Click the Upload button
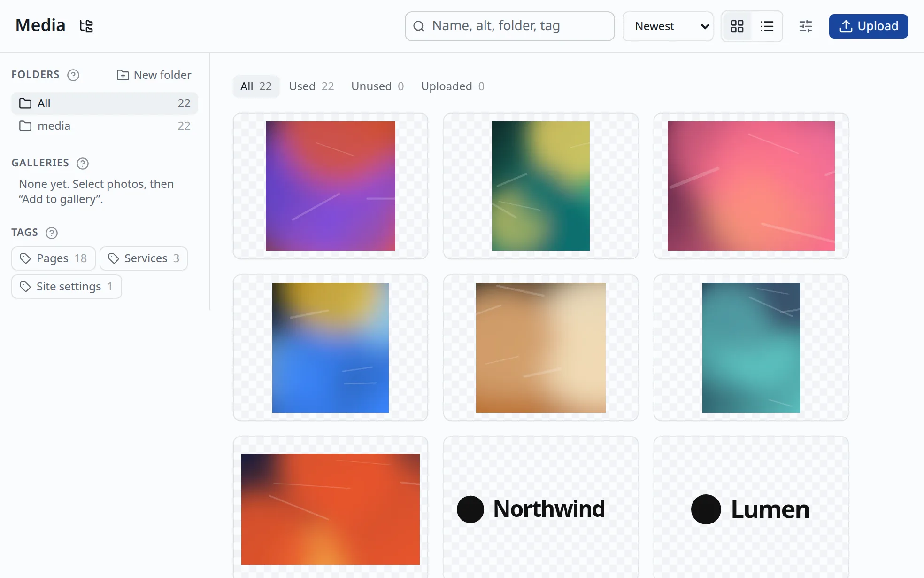Screen dimensions: 924x578 [868, 26]
